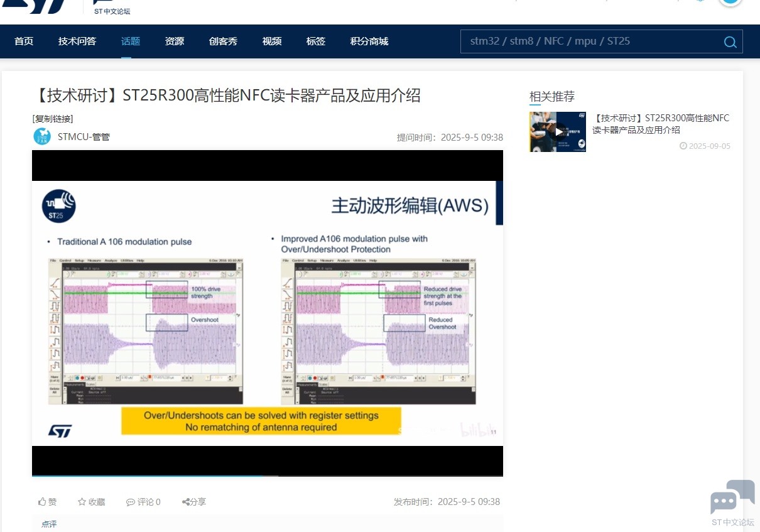Focus the stm32 / stm8 search field

coord(590,41)
